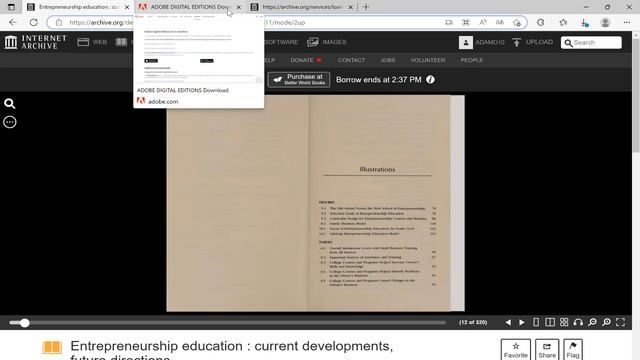Screen dimensions: 640x360
Task: Click the book title Entrepreneurship education heading
Action: tap(231, 351)
